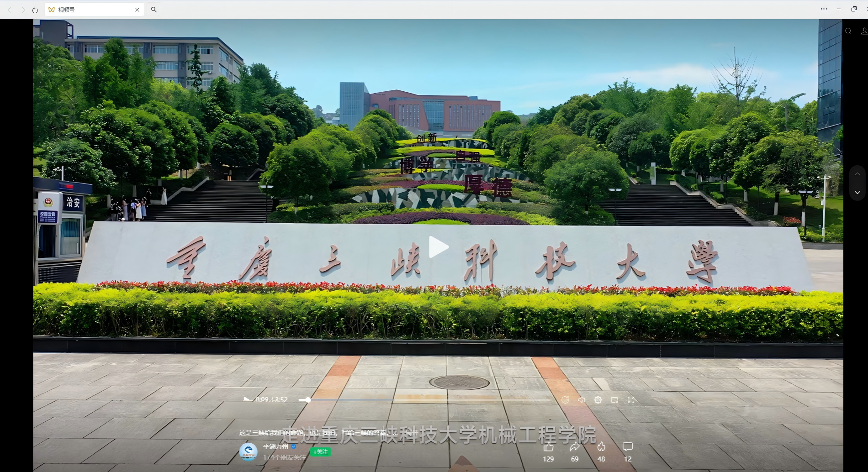
Task: Go to the previous video
Action: point(857,174)
